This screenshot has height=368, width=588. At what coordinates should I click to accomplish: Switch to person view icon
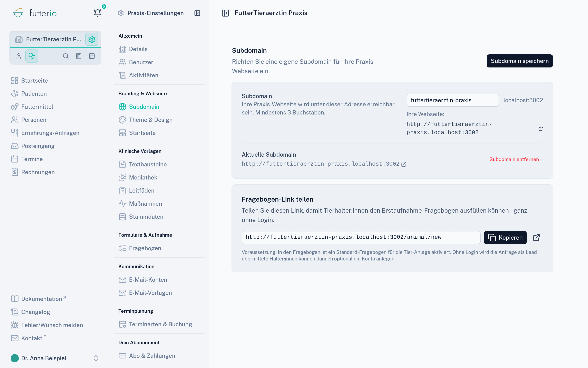[19, 56]
